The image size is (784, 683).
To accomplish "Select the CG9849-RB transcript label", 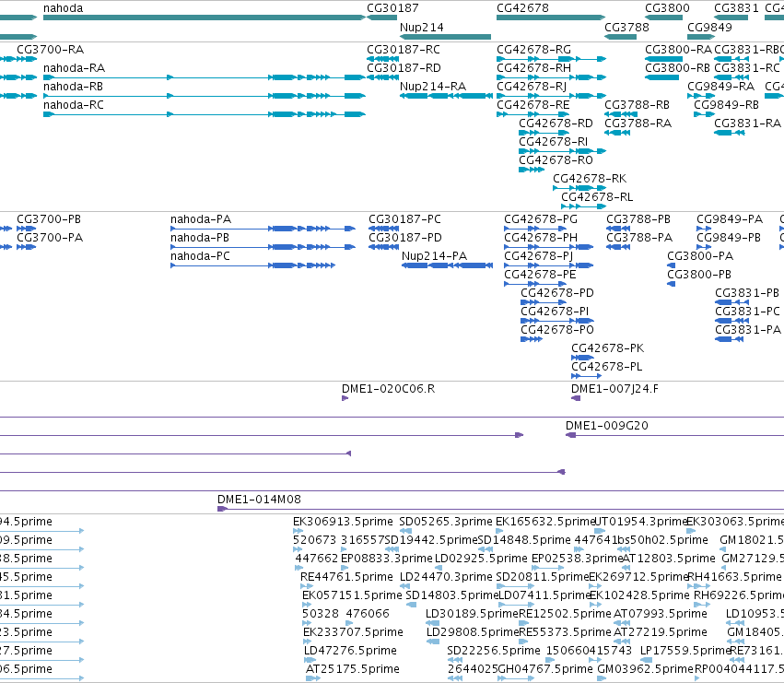I will click(727, 105).
